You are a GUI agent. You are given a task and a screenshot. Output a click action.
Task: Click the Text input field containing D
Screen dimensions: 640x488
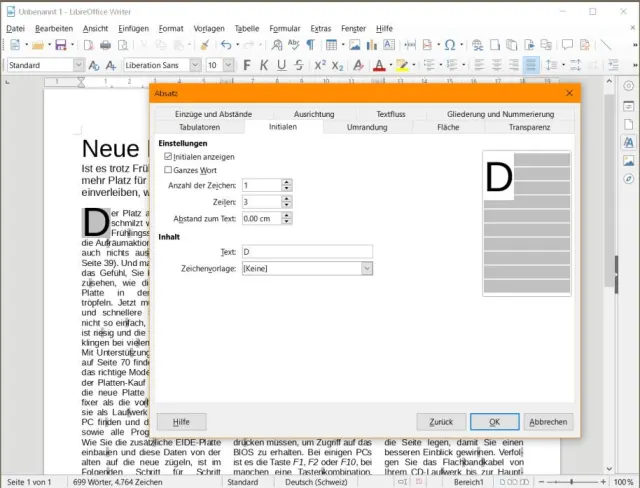pyautogui.click(x=306, y=252)
